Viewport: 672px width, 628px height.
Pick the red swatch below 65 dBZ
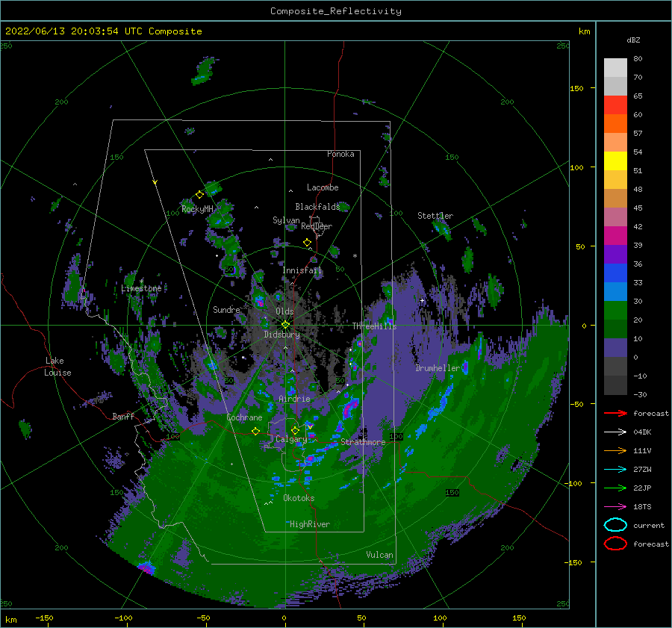coord(615,105)
